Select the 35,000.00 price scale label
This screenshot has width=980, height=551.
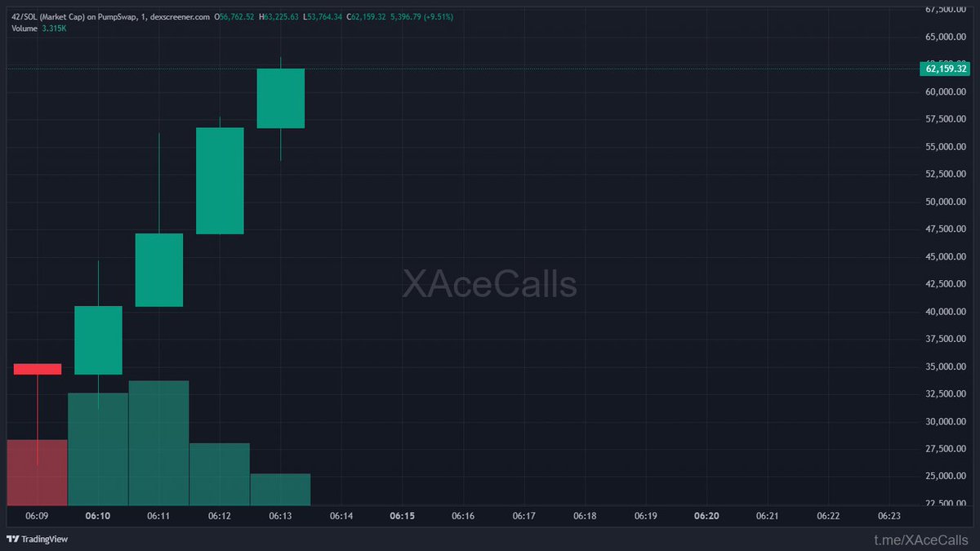click(x=946, y=367)
